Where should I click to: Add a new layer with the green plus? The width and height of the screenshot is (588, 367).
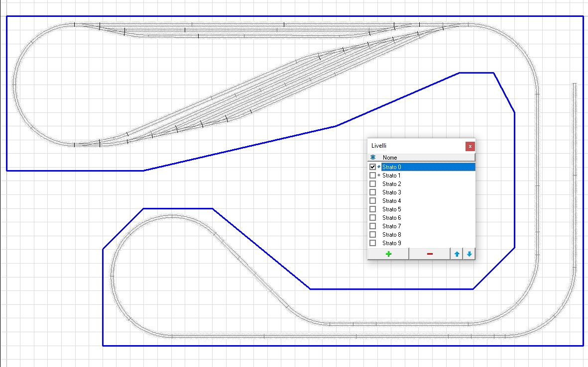[x=388, y=254]
